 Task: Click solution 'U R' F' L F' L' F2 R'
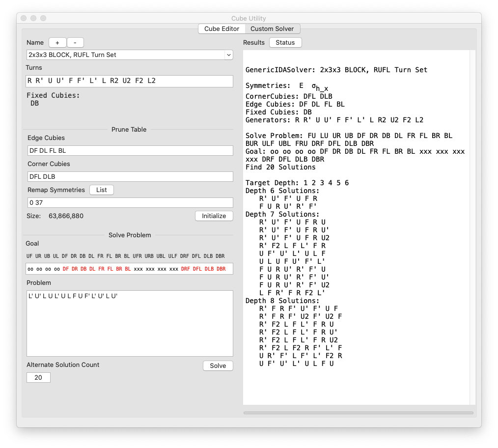click(301, 356)
